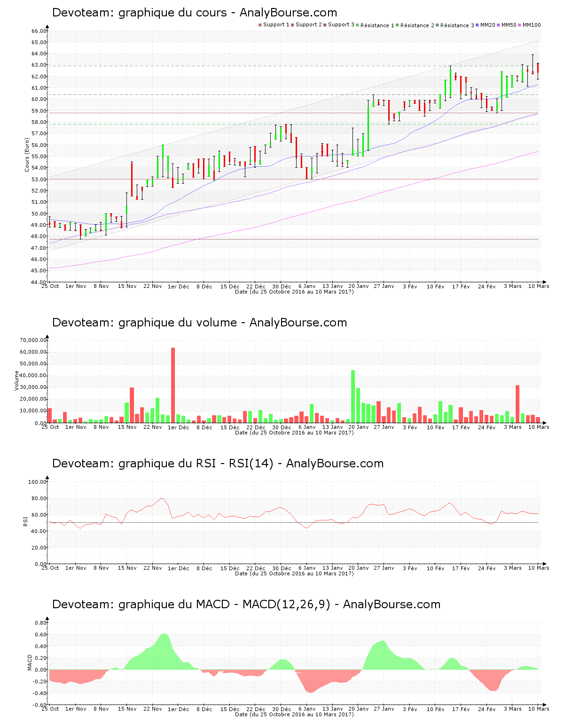Click the 'graphique du volume' chart title
Image resolution: width=564 pixels, height=728 pixels.
pos(199,323)
